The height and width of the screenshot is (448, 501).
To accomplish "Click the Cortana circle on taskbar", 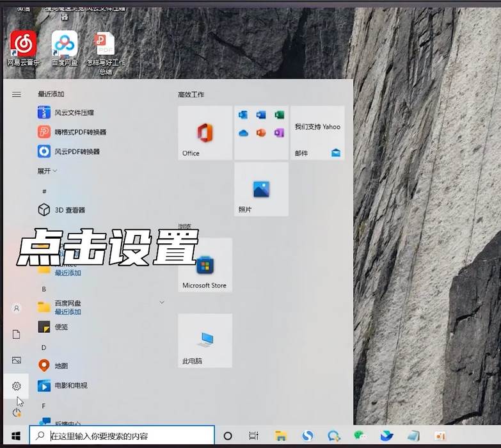I will point(228,436).
